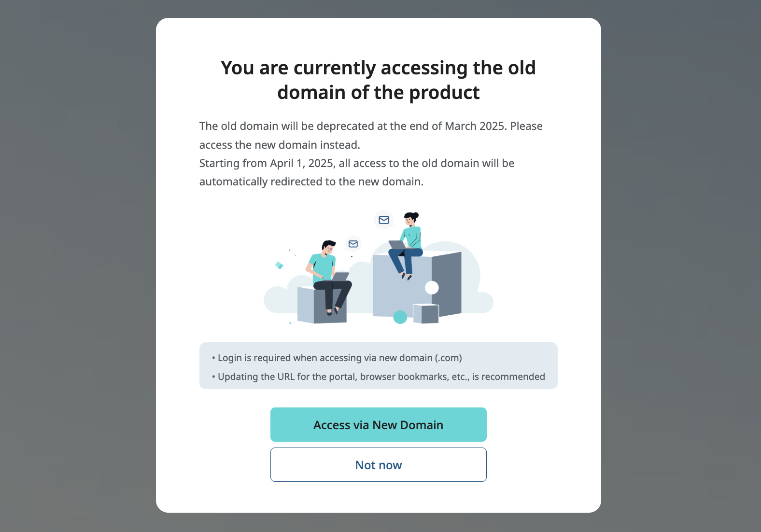The width and height of the screenshot is (761, 532).
Task: Click the 'Updating the URL' recommendation line
Action: 379,377
